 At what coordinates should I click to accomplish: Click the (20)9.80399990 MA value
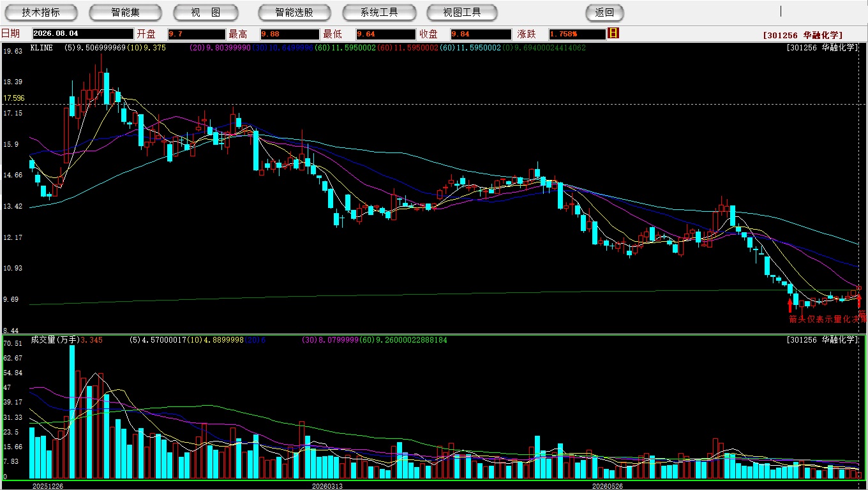pyautogui.click(x=221, y=47)
